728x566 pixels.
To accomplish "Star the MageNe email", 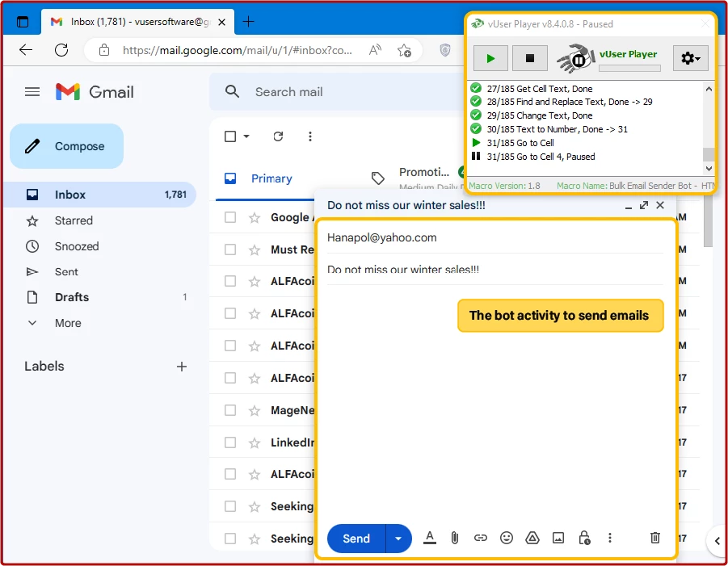I will click(x=255, y=411).
